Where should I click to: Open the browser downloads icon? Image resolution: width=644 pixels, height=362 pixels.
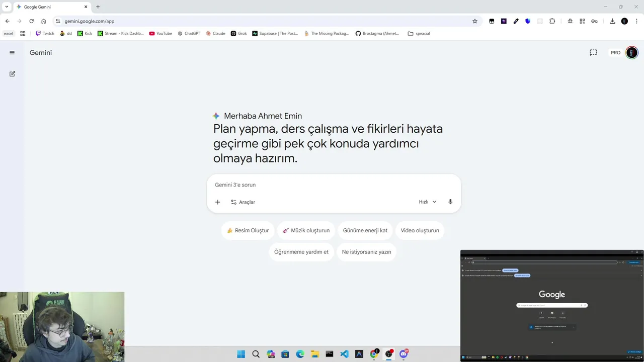(x=612, y=21)
